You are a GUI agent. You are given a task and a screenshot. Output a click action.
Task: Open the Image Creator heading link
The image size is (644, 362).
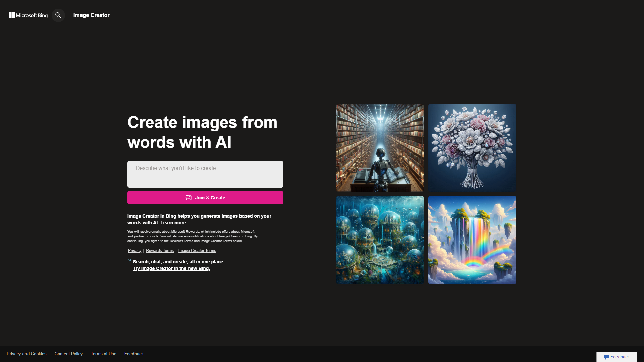[x=91, y=15]
